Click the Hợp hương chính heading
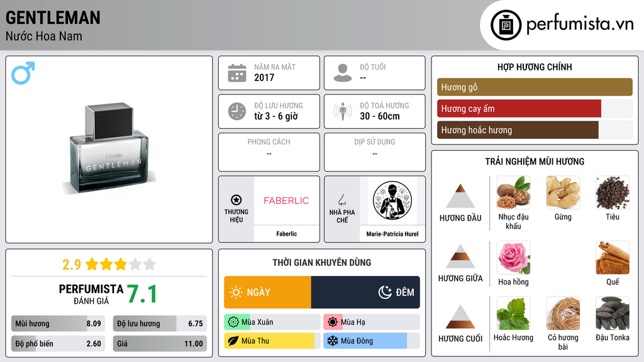 point(535,67)
